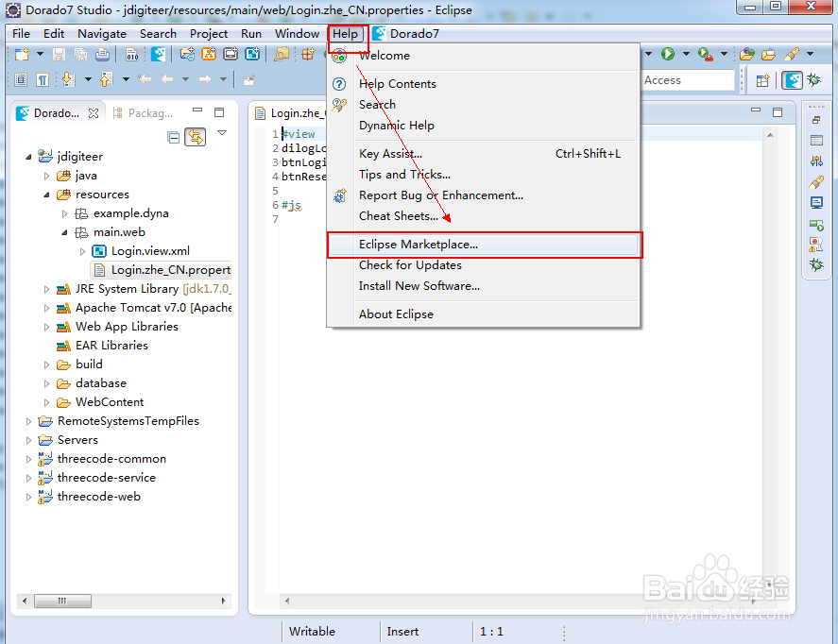Open the External Tools dropdown arrow
Viewport: 838px width, 644px height.
pyautogui.click(x=725, y=54)
